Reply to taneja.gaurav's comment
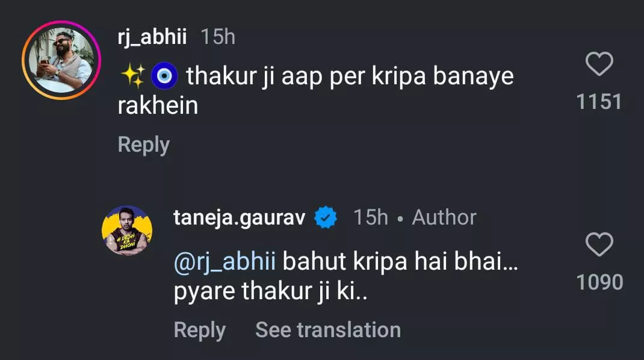Image resolution: width=644 pixels, height=360 pixels. pos(199,330)
